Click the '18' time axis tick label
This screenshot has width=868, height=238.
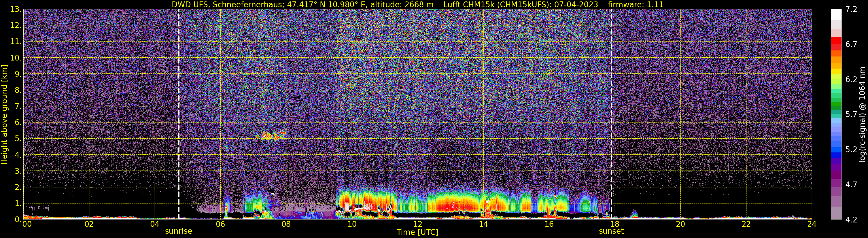(x=614, y=224)
